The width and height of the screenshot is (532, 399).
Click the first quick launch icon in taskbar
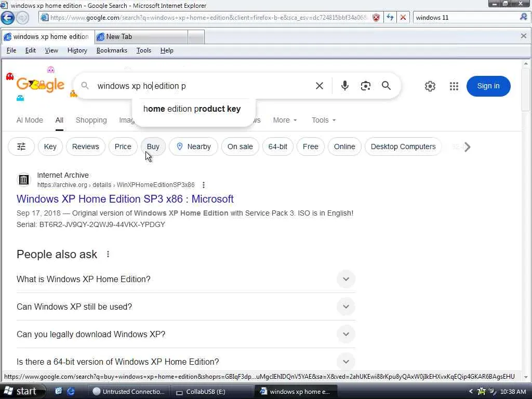pyautogui.click(x=58, y=391)
